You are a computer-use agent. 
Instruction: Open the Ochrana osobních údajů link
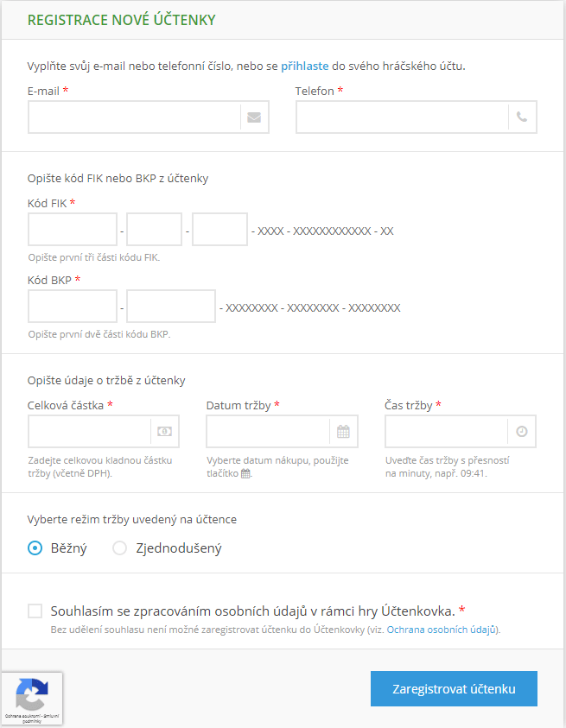click(442, 630)
